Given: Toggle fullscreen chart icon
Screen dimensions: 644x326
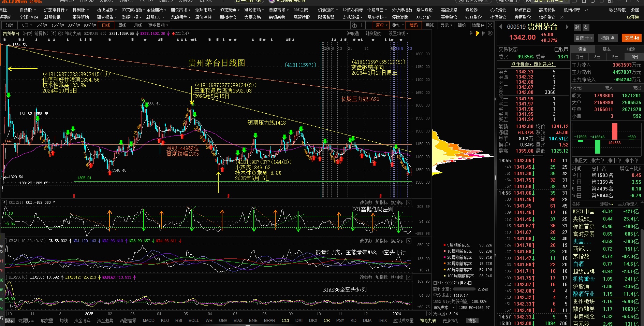Looking at the screenshot, I should (x=490, y=25).
